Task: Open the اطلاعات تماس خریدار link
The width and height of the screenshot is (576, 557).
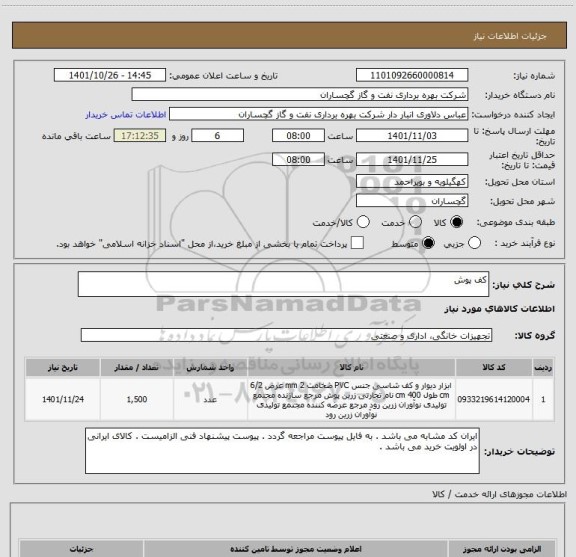Action: 126,115
